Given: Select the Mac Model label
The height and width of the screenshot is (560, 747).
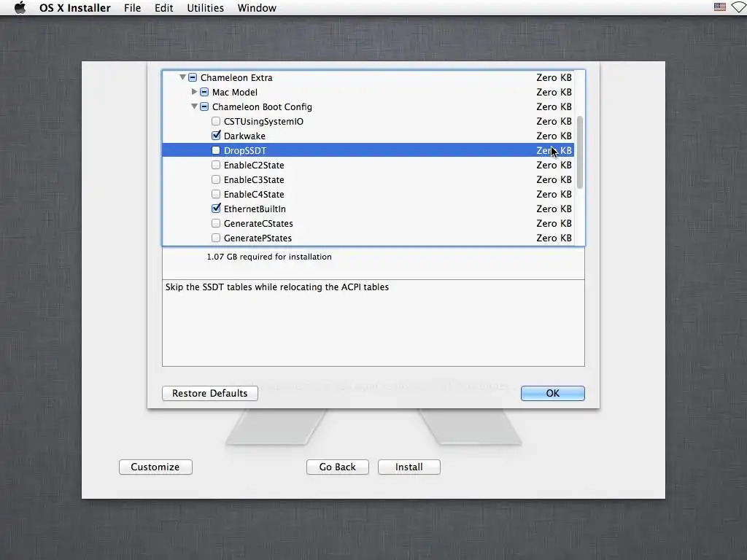Looking at the screenshot, I should coord(234,93).
